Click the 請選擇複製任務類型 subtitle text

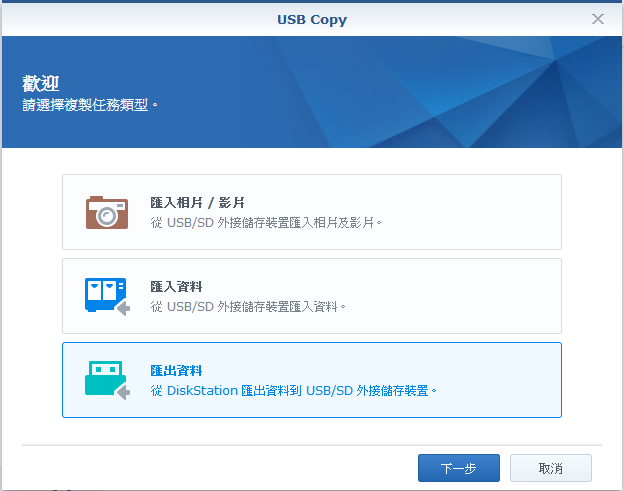(x=90, y=105)
